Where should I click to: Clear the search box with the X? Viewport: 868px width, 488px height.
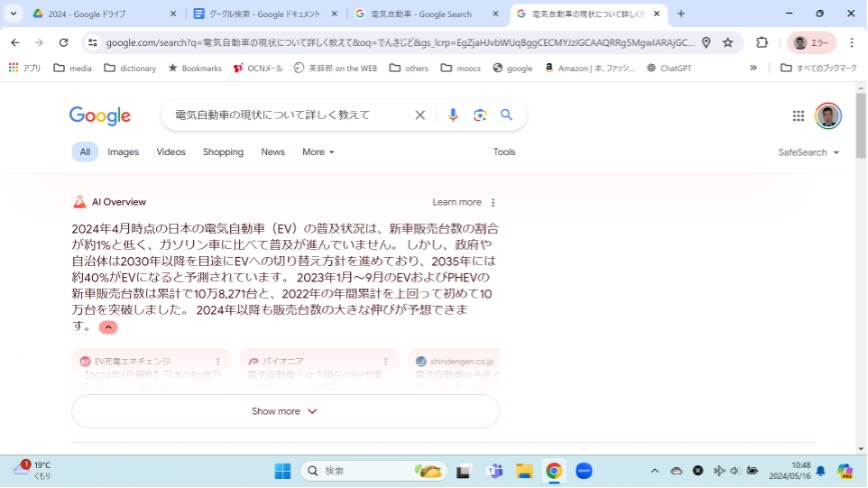click(420, 115)
